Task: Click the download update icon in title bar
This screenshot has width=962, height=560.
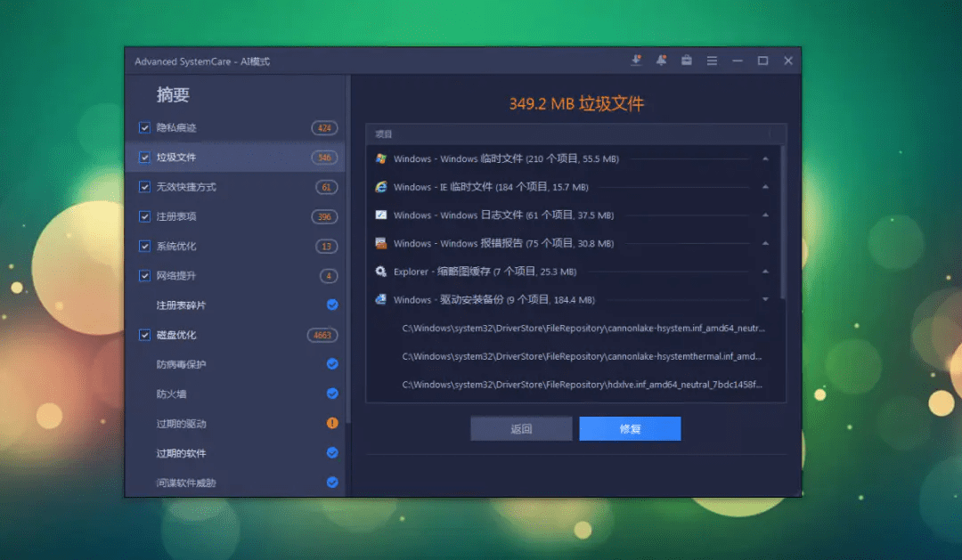Action: 636,61
